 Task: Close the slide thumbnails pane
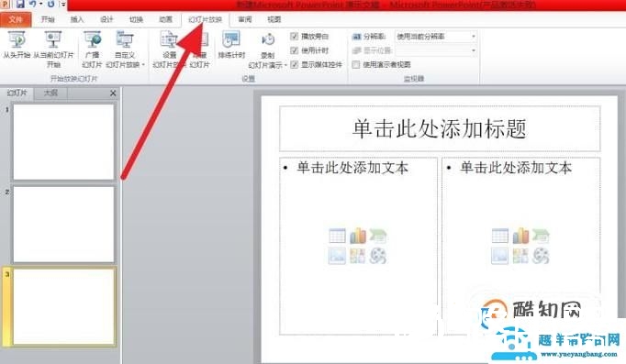click(x=113, y=93)
